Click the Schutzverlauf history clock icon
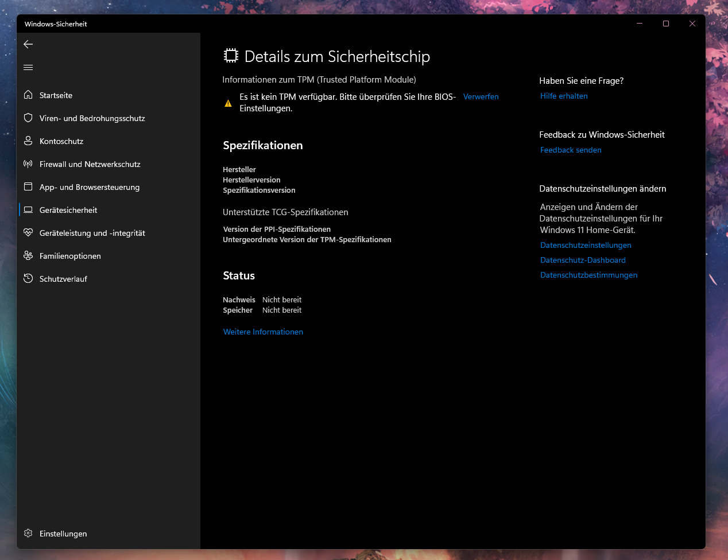728x560 pixels. pos(28,279)
